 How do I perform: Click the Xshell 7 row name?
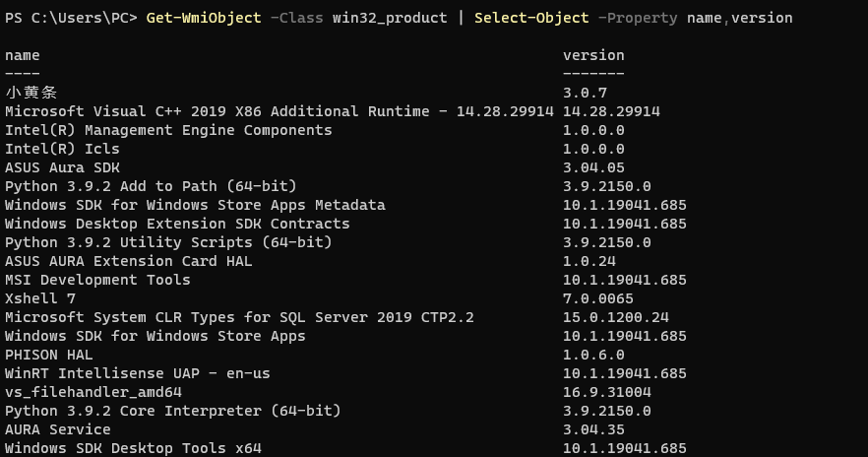(39, 298)
